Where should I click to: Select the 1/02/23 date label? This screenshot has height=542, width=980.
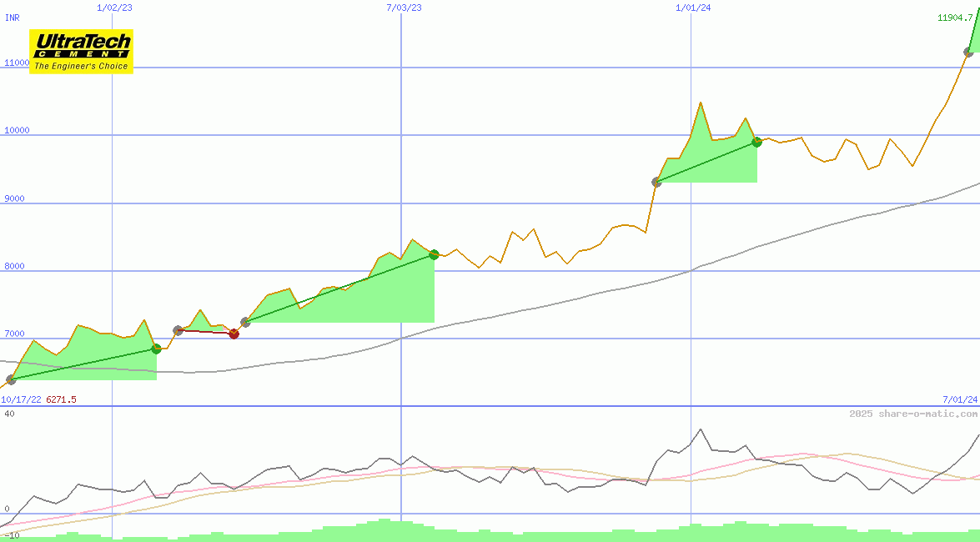[x=114, y=8]
